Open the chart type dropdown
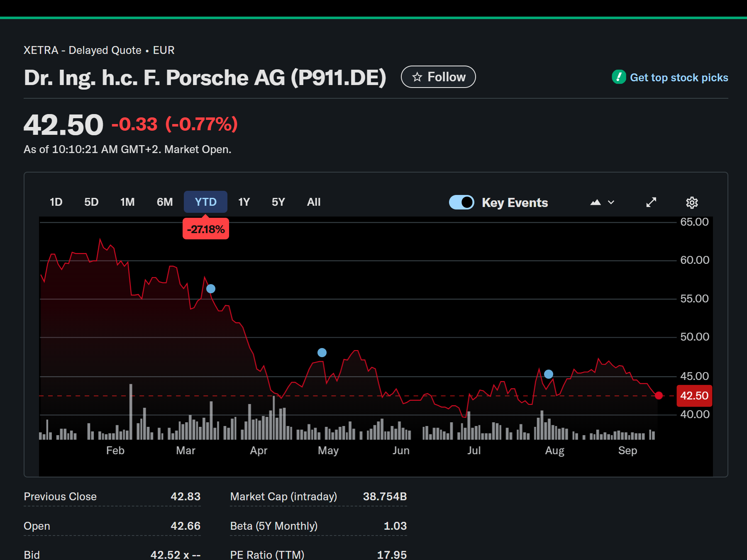Image resolution: width=747 pixels, height=560 pixels. tap(602, 202)
